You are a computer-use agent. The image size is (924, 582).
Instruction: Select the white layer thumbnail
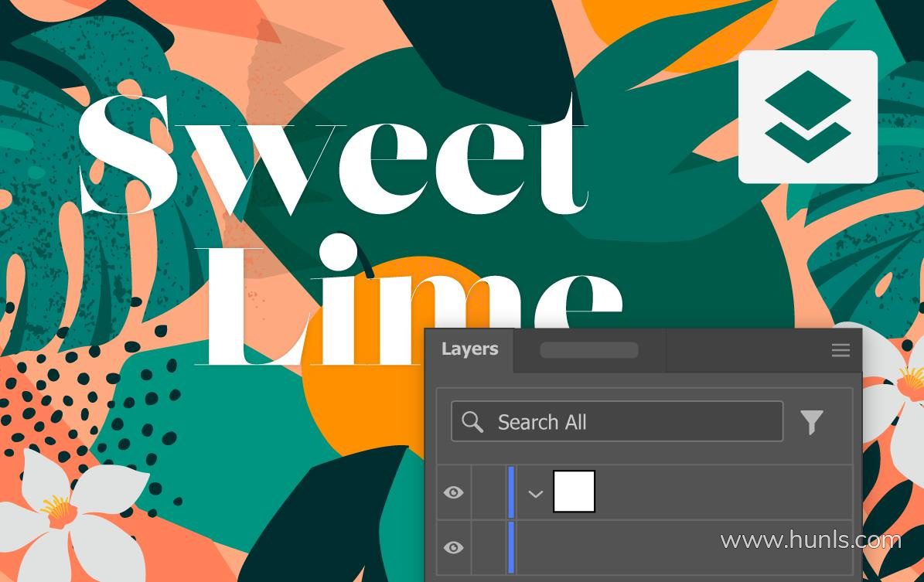click(574, 492)
